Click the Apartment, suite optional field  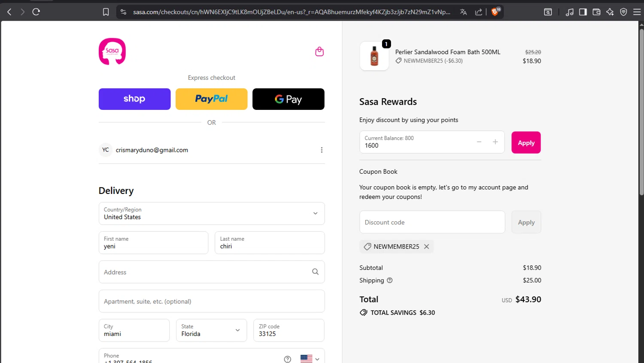pyautogui.click(x=212, y=301)
